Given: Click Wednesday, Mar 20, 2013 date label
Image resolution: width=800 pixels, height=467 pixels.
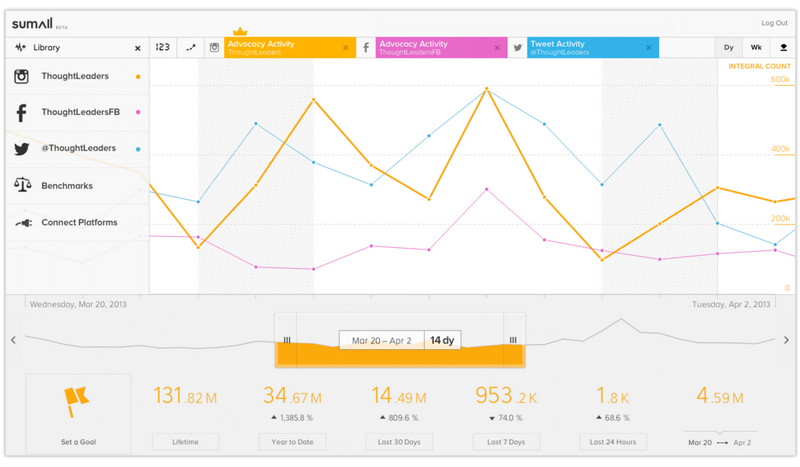Looking at the screenshot, I should point(78,304).
